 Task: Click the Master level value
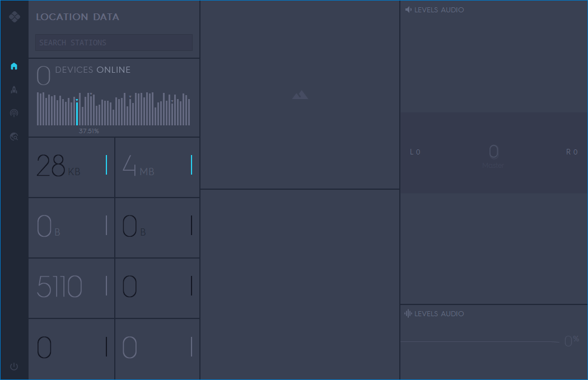tap(493, 153)
